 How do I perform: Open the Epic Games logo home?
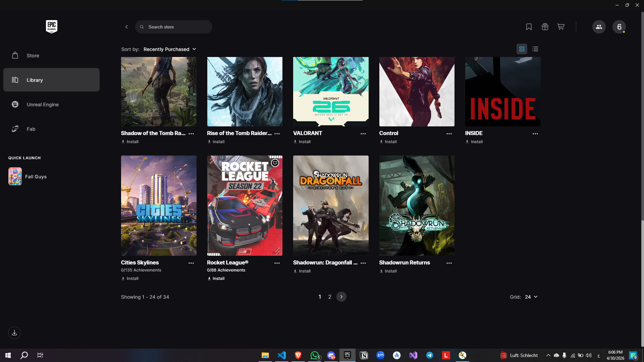pyautogui.click(x=52, y=26)
